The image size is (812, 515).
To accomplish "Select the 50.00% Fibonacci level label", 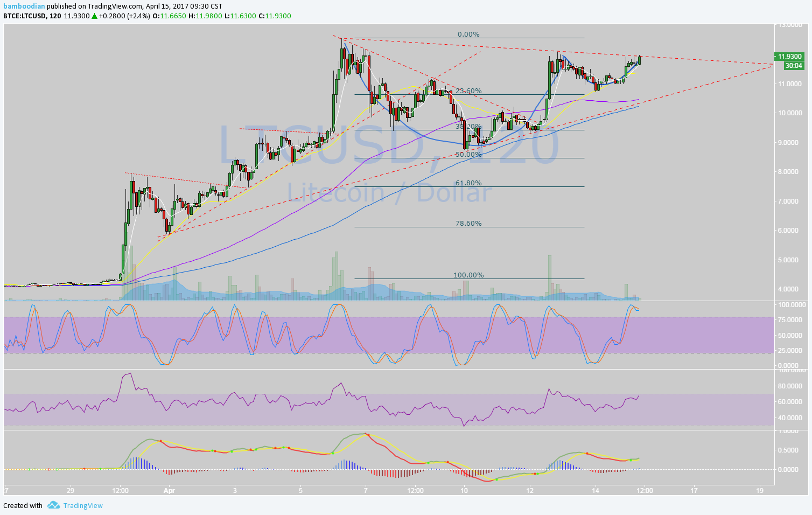I will (468, 154).
